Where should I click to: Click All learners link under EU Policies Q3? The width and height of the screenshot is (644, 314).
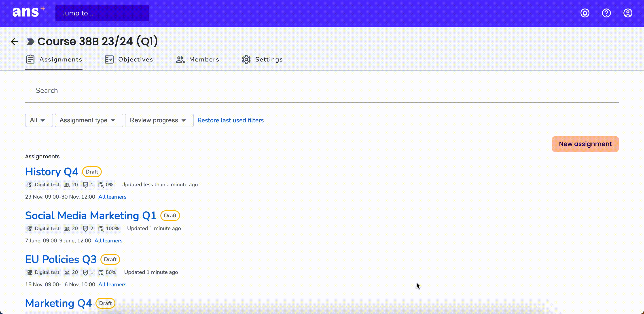[x=112, y=284]
